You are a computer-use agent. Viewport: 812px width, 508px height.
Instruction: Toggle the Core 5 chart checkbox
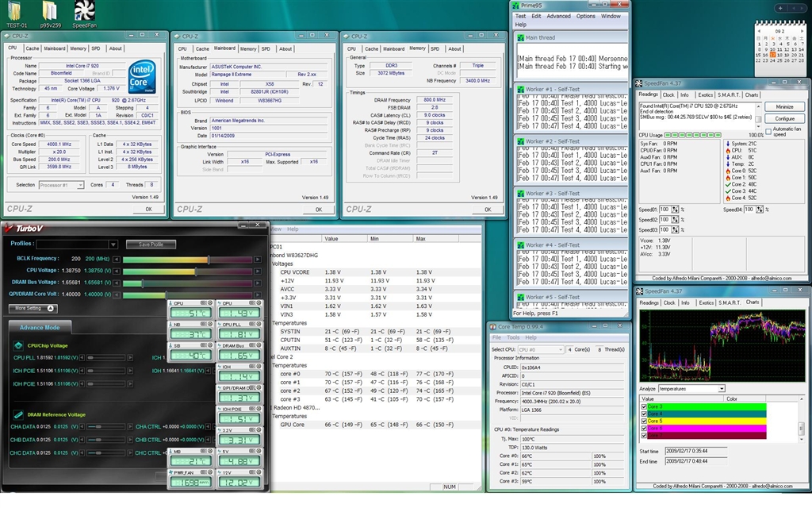[x=643, y=421]
